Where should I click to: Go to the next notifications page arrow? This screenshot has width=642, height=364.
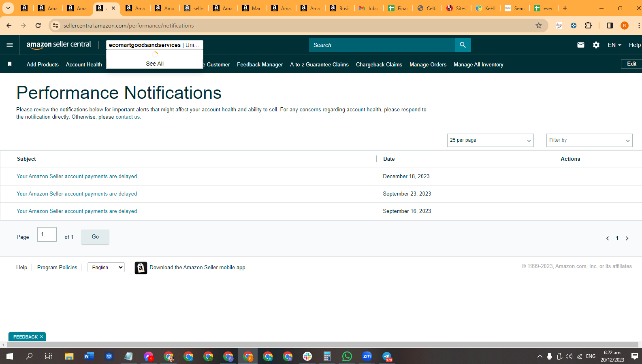(627, 238)
